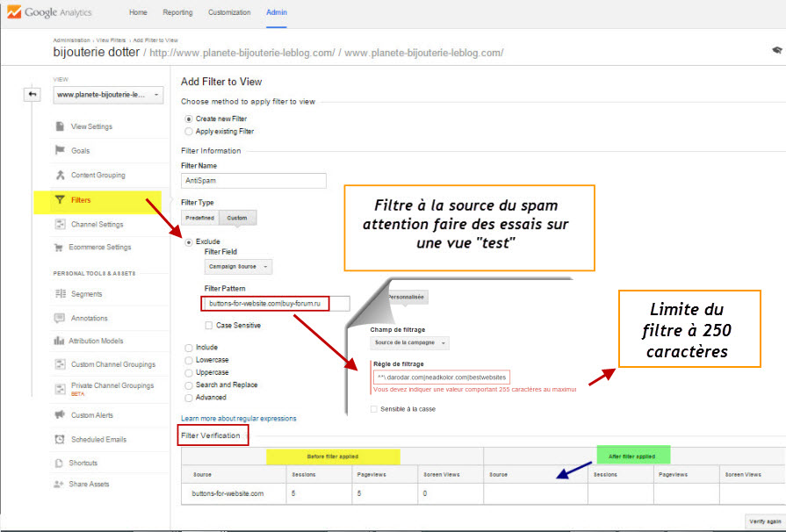Click the Custom Channel Groupings icon
786x532 pixels.
point(60,364)
